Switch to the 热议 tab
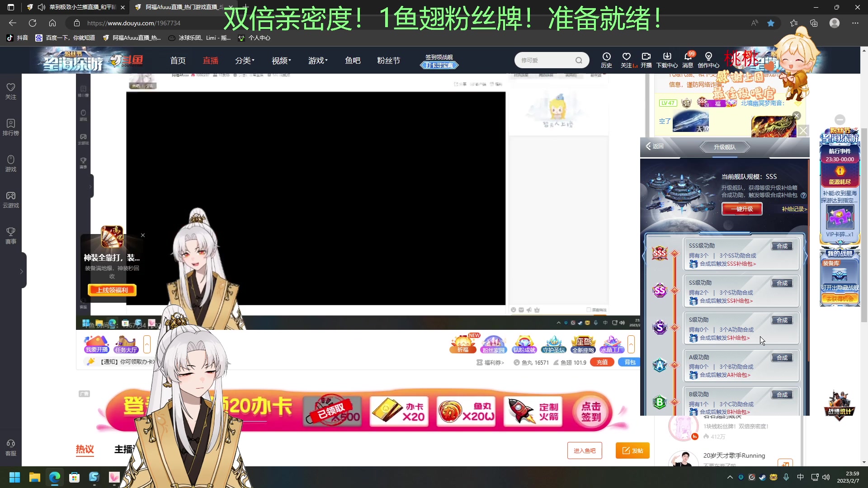 (85, 449)
